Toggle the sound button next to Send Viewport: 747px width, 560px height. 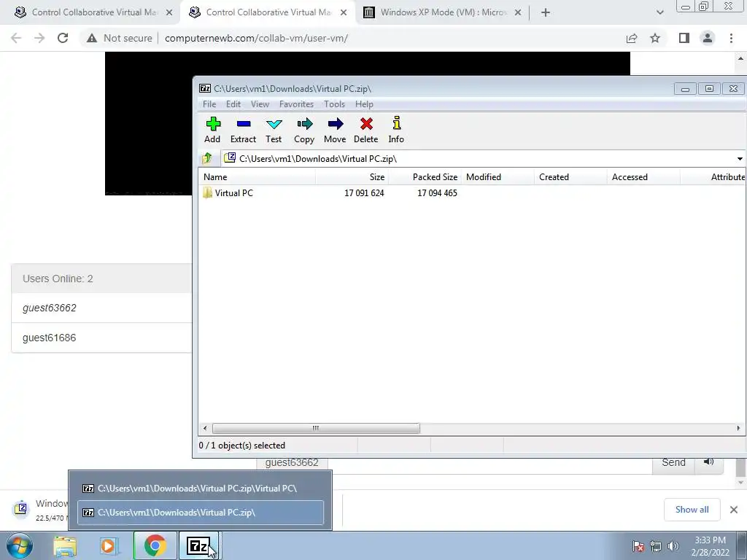click(x=709, y=462)
